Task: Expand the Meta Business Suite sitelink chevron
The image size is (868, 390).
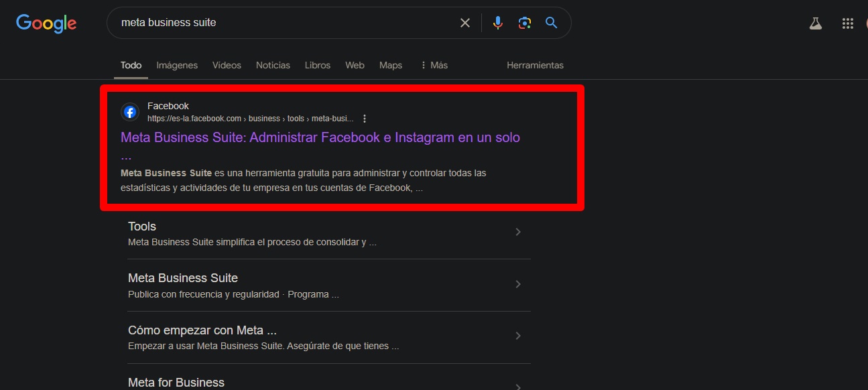Action: click(517, 284)
